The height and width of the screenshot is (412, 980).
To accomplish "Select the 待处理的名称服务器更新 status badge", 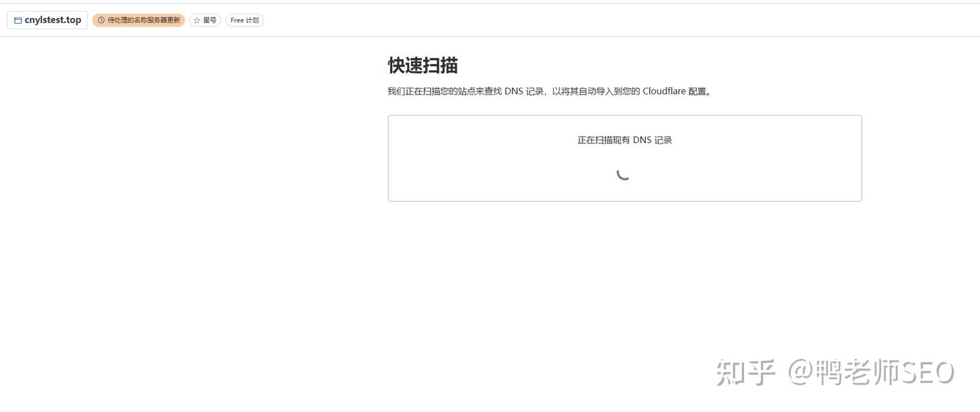I will 139,20.
